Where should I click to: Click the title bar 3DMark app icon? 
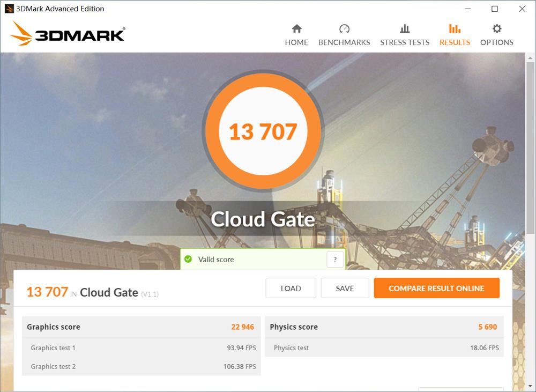pyautogui.click(x=9, y=9)
